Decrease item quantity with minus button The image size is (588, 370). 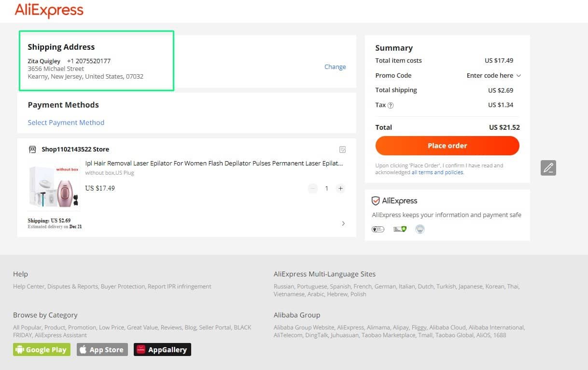pos(313,189)
